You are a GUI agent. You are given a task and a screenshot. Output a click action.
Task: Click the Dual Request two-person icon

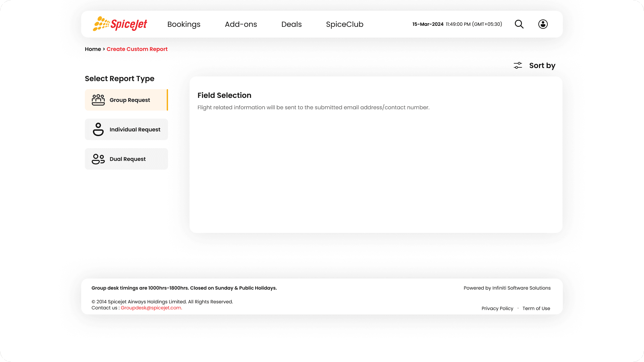tap(98, 159)
